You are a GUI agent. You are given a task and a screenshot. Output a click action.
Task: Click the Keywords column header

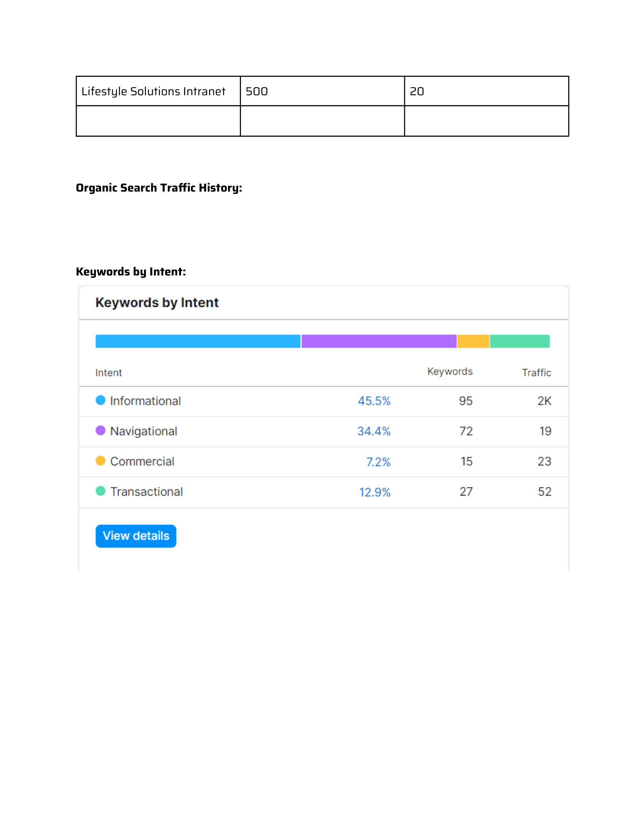tap(450, 371)
